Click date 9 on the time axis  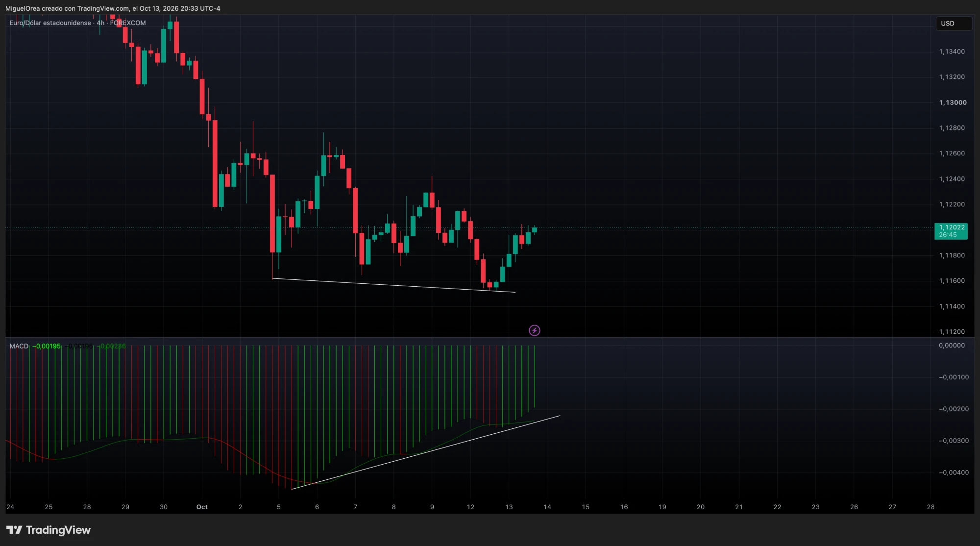[x=432, y=507]
